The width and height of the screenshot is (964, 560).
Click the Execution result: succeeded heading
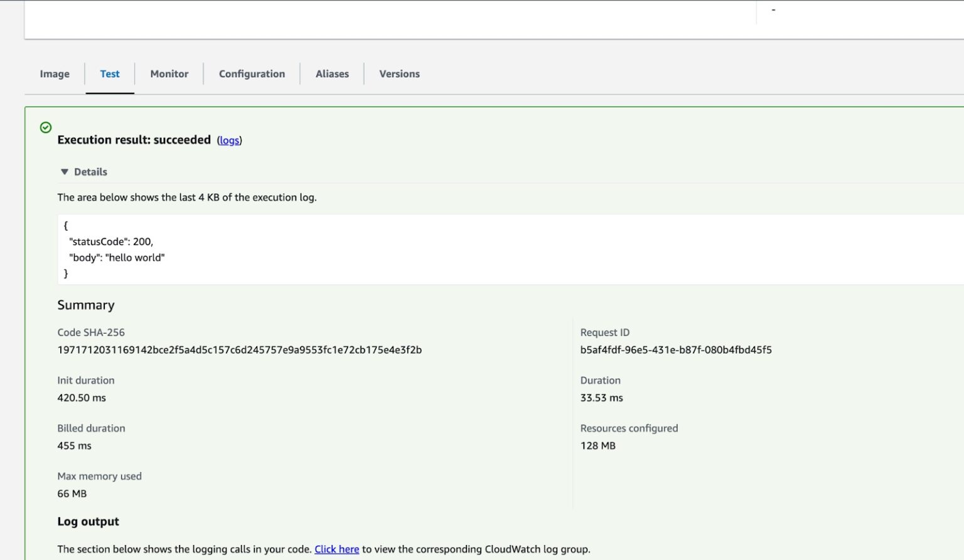[x=134, y=140]
